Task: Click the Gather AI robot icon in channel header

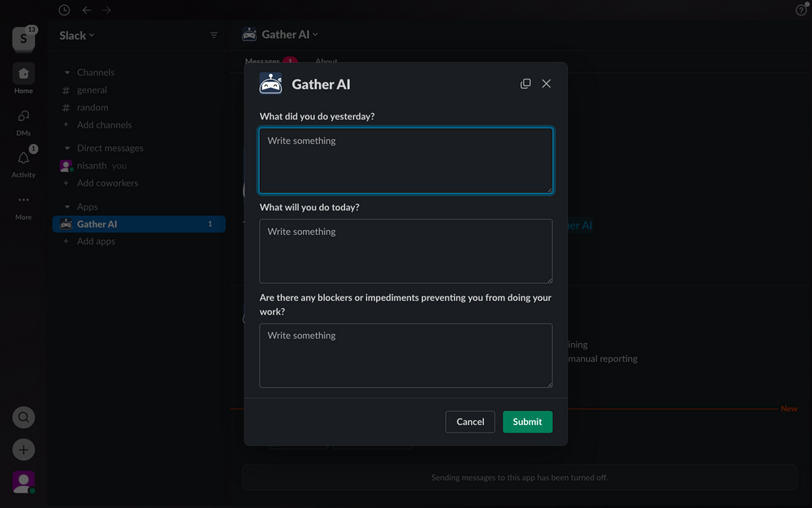Action: (249, 34)
